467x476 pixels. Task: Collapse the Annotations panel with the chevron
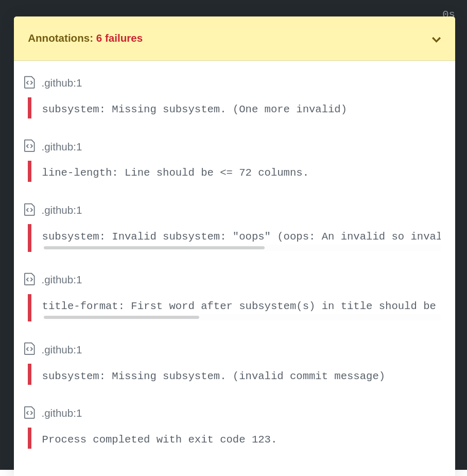tap(436, 40)
